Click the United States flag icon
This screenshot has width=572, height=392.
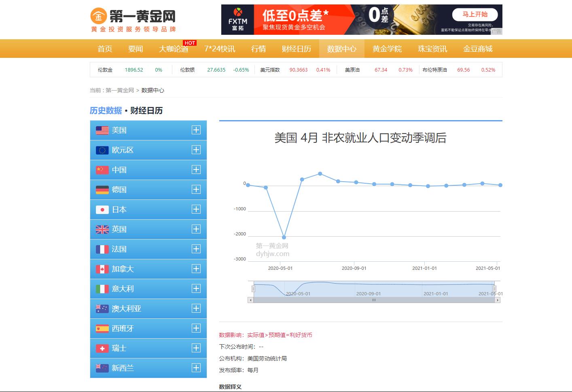102,130
